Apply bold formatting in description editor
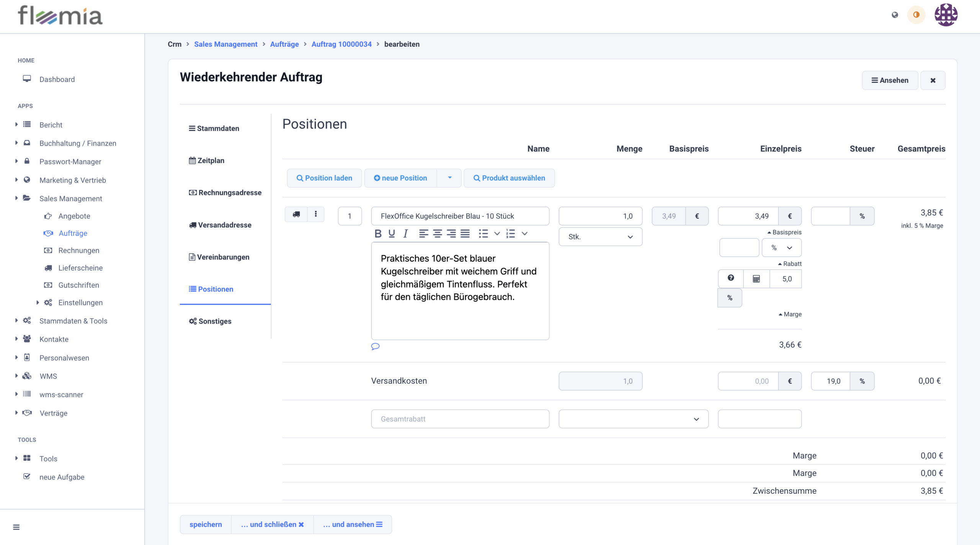Screen dimensions: 980x545 coord(378,234)
